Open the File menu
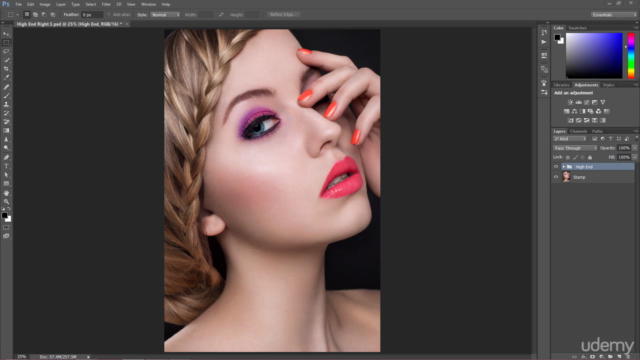Image resolution: width=640 pixels, height=360 pixels. pyautogui.click(x=18, y=4)
